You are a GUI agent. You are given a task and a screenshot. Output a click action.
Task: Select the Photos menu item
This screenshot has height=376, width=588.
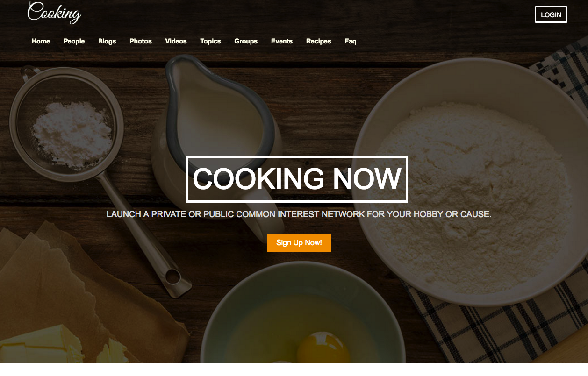[141, 41]
